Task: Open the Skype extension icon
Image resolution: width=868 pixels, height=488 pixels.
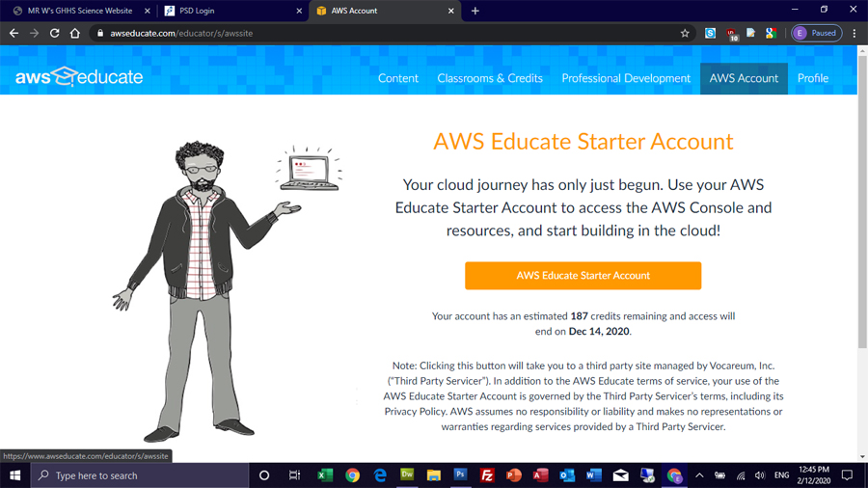Action: pyautogui.click(x=710, y=33)
